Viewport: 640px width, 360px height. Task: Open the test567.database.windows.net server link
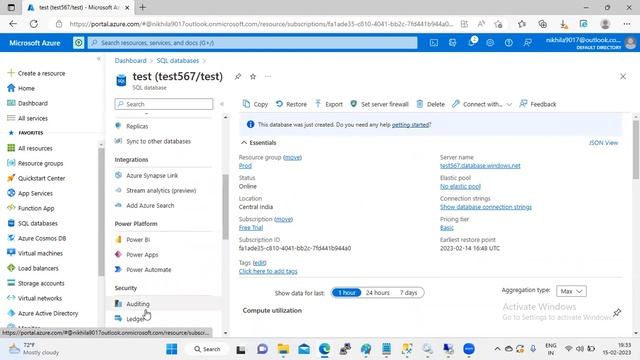click(480, 166)
